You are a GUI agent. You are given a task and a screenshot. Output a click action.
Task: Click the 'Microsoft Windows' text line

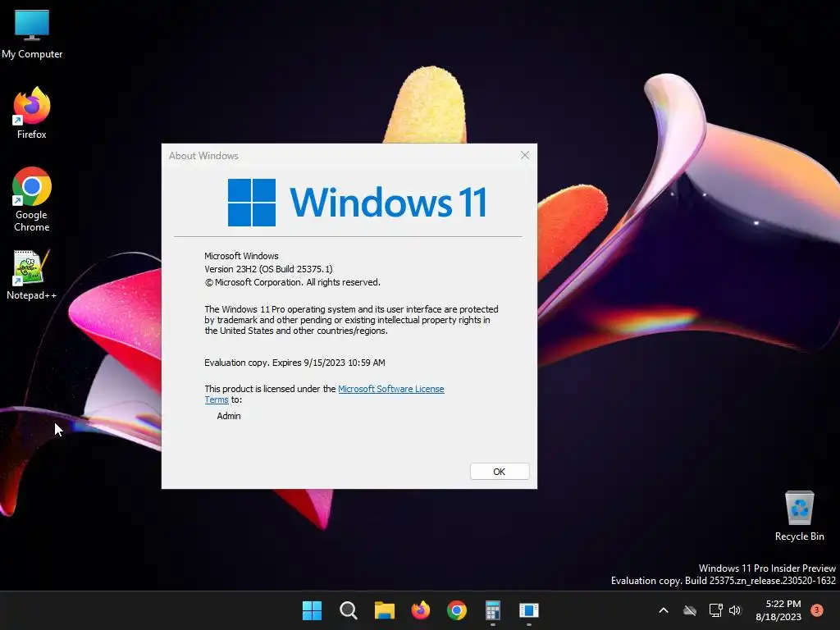pos(241,256)
